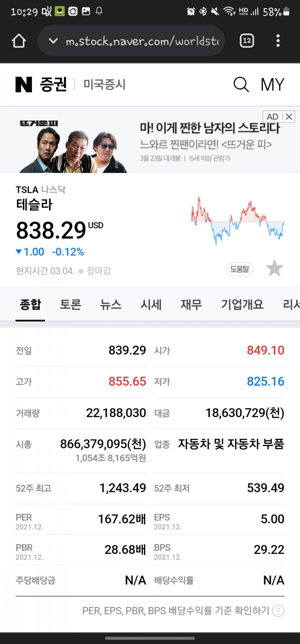300x644 pixels.
Task: Switch to the 뉴스 tab
Action: (111, 304)
